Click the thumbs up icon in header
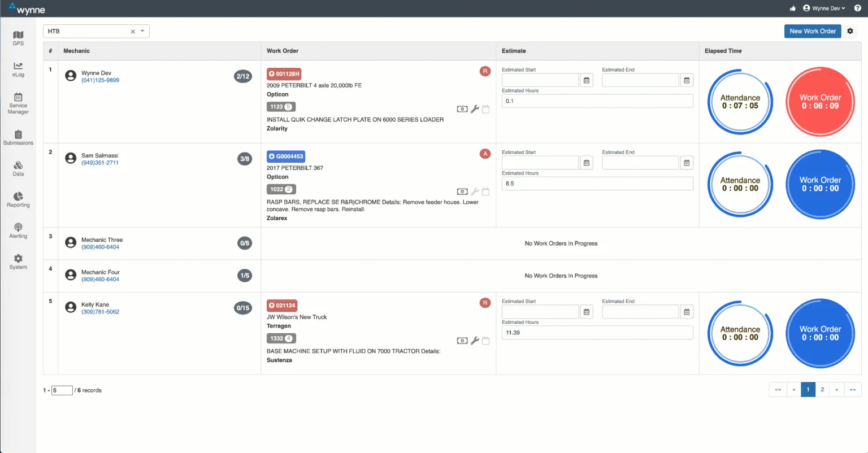This screenshot has height=453, width=868. click(793, 8)
